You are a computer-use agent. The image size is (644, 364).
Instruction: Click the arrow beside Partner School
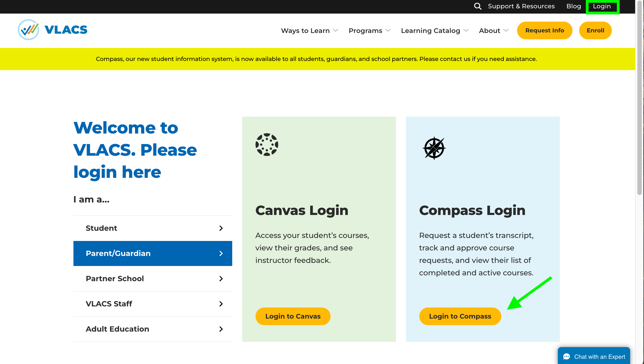pyautogui.click(x=221, y=279)
